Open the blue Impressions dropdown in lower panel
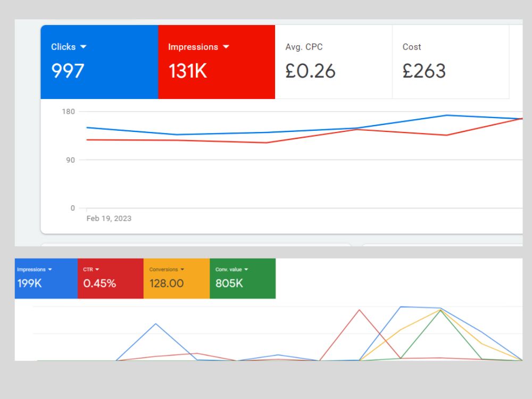This screenshot has width=532, height=399. pyautogui.click(x=50, y=269)
